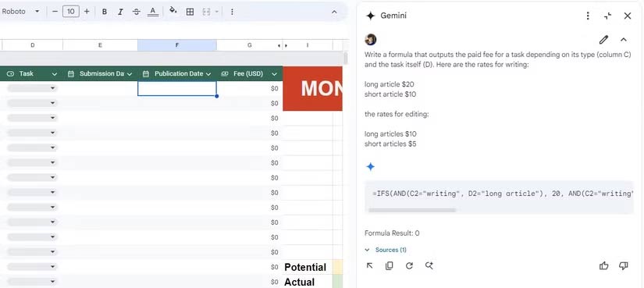Expand the Sources (1) section
The image size is (644, 288).
click(386, 250)
